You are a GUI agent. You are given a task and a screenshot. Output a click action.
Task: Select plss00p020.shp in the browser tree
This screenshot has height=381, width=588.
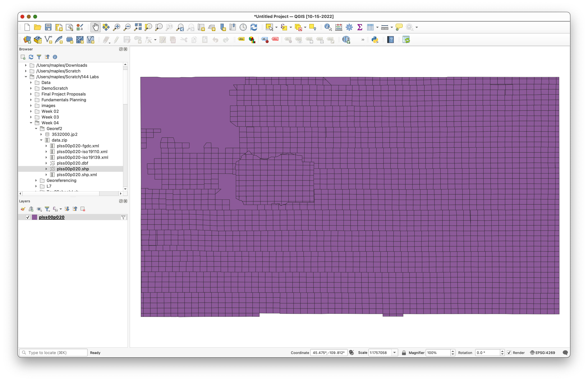point(73,169)
